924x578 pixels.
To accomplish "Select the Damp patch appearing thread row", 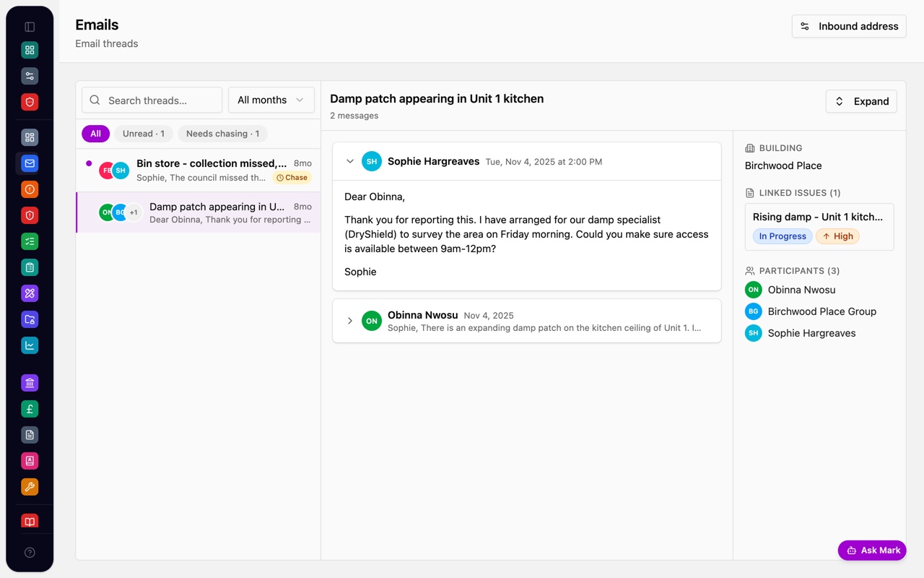I will [x=199, y=212].
